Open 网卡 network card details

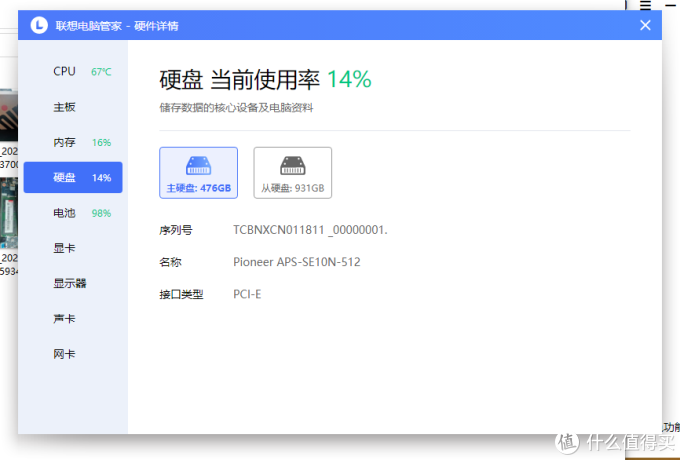pyautogui.click(x=73, y=354)
